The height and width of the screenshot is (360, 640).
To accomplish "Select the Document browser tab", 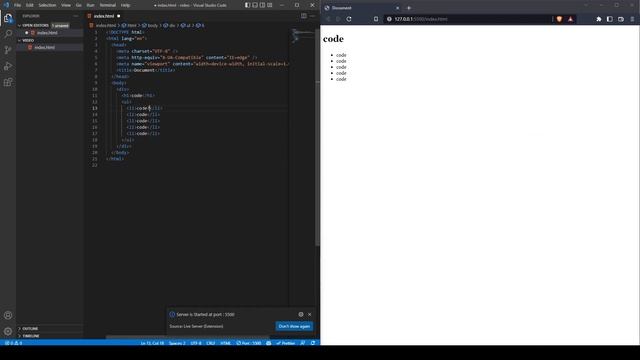I will pos(362,8).
